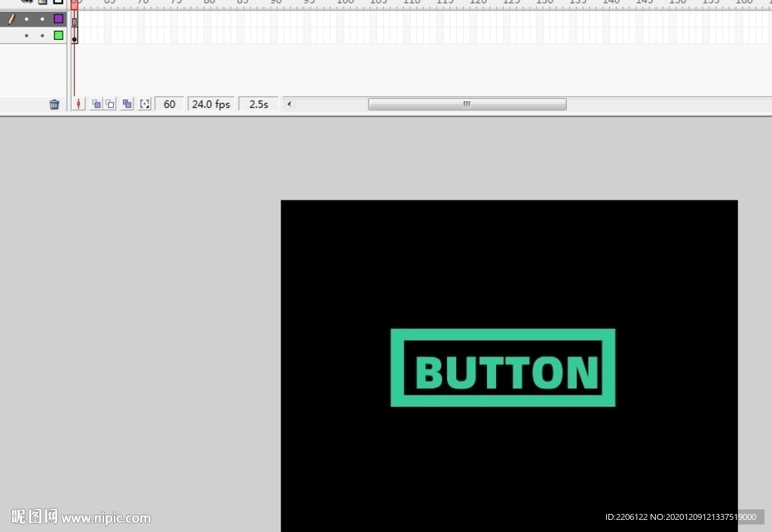772x532 pixels.
Task: Click the timeline scrollbar left arrow
Action: (289, 104)
